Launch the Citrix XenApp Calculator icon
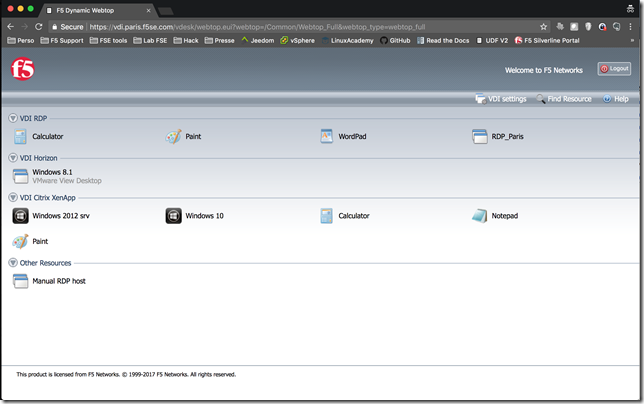Screen dimensions: 644x404 327,216
